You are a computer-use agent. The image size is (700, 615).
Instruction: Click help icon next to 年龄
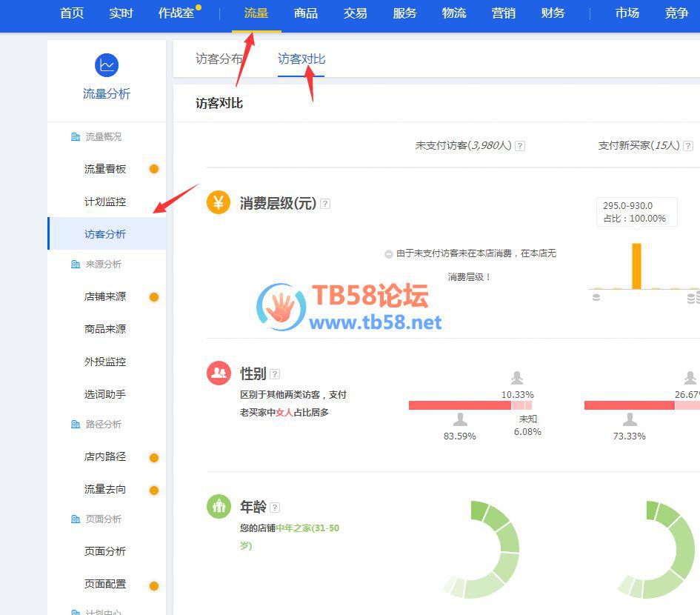(x=275, y=508)
